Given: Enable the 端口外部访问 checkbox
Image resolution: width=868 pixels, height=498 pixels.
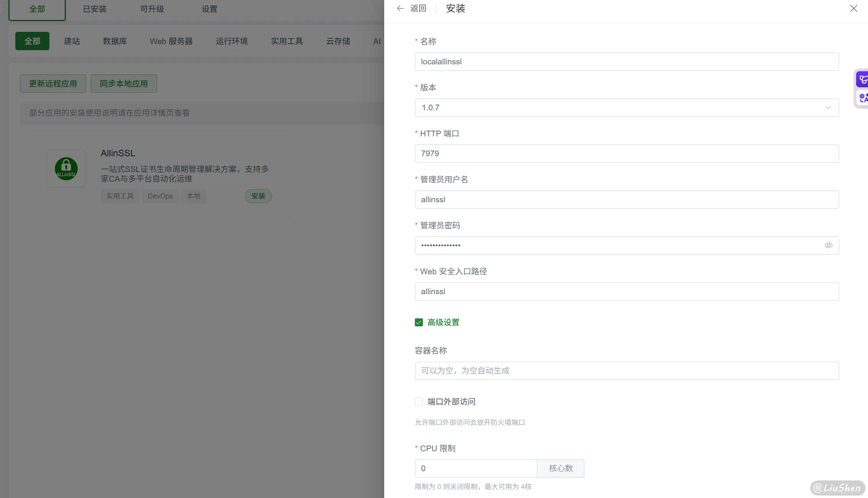Looking at the screenshot, I should (419, 401).
